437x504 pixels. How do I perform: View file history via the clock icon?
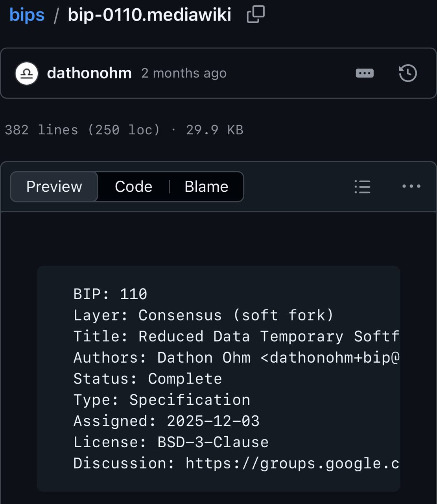pos(408,73)
